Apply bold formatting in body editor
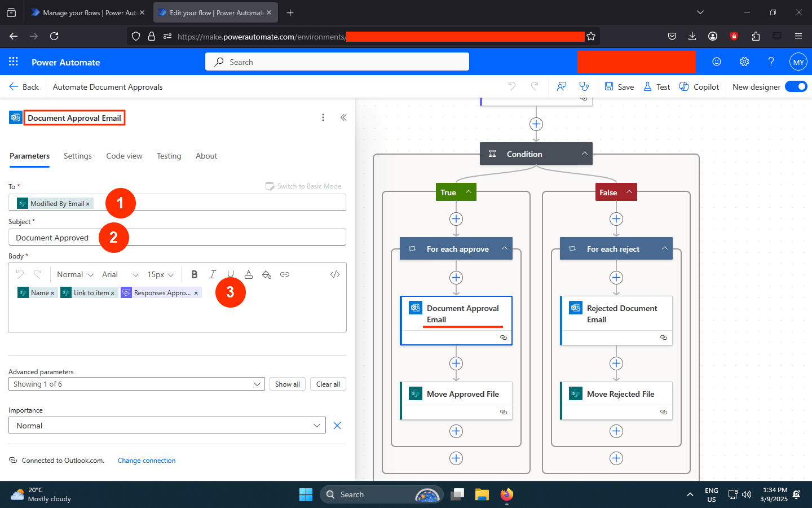 click(195, 274)
